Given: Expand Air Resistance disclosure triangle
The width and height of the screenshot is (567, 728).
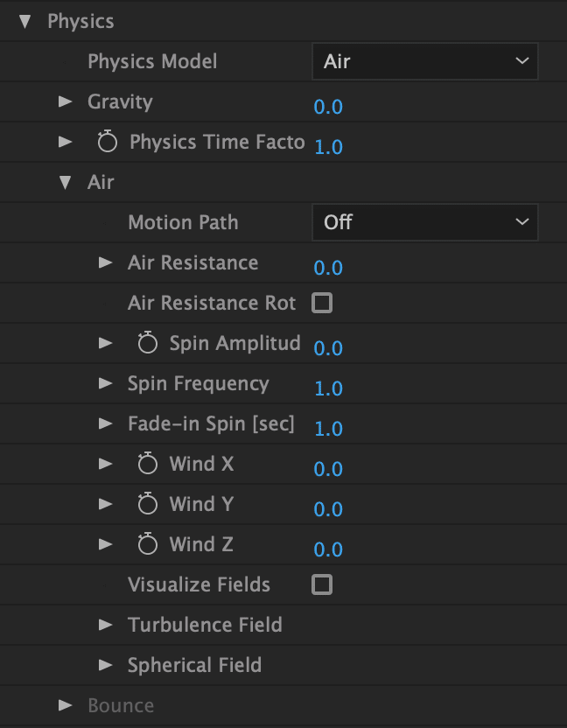Looking at the screenshot, I should click(x=106, y=262).
